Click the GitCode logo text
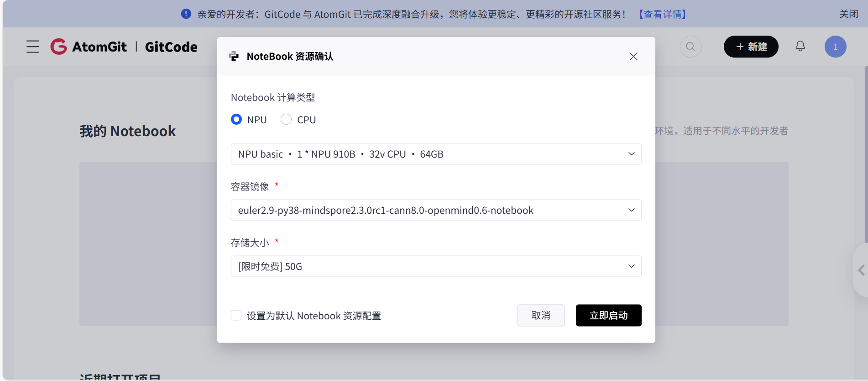 (x=171, y=47)
